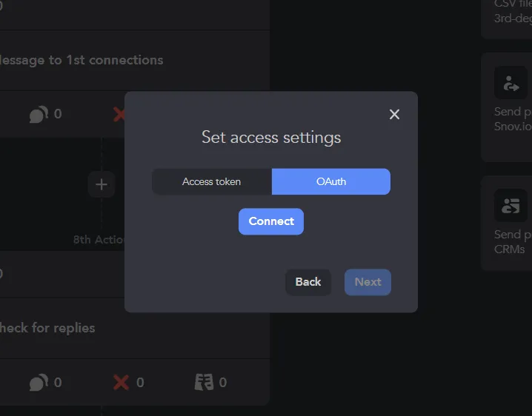This screenshot has width=532, height=416.
Task: Click the Set access settings heading
Action: pyautogui.click(x=271, y=138)
